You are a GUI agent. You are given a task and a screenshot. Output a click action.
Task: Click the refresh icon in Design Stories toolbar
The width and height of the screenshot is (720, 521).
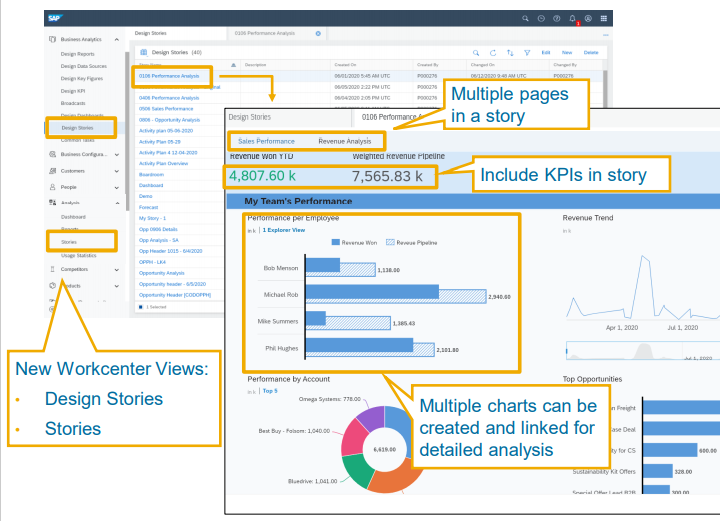click(493, 53)
